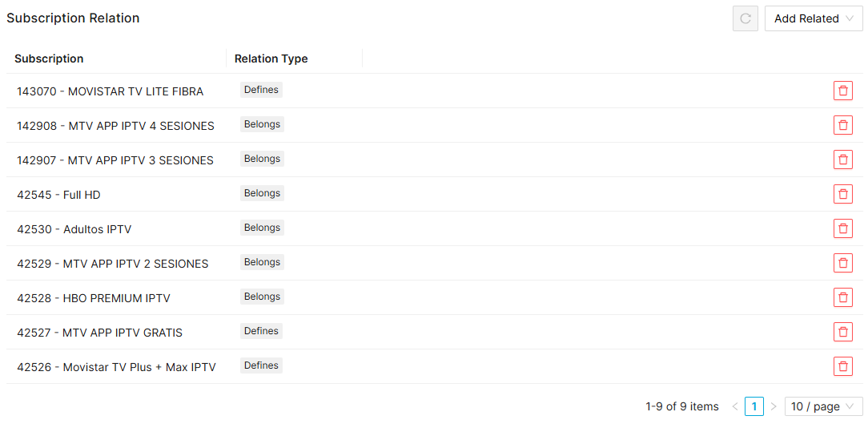This screenshot has height=424, width=868.
Task: Remove the MTV APP IPTV GRATIS relation
Action: point(842,332)
